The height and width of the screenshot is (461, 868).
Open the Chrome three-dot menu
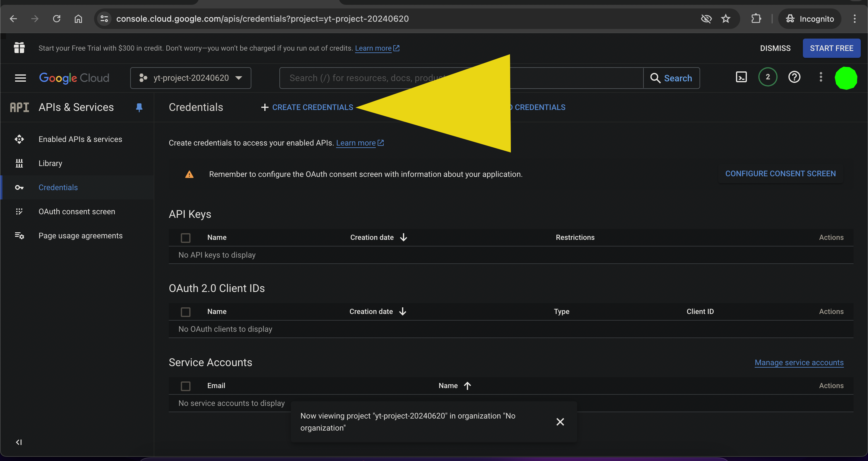(854, 19)
